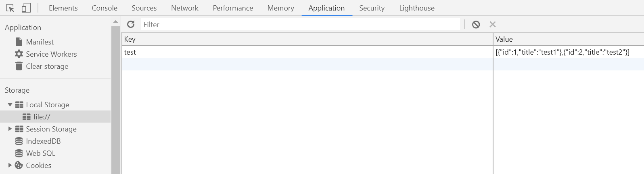Screen dimensions: 644x174
Task: Open the Network tab
Action: point(184,8)
